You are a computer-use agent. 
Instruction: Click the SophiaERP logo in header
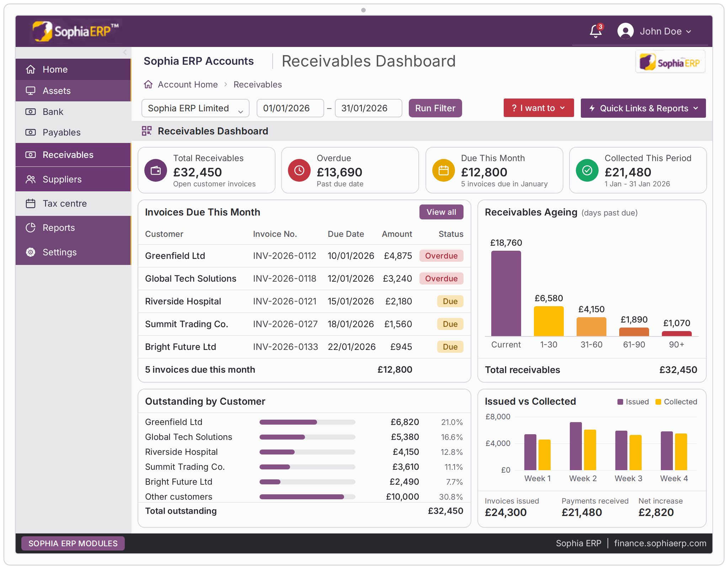75,31
